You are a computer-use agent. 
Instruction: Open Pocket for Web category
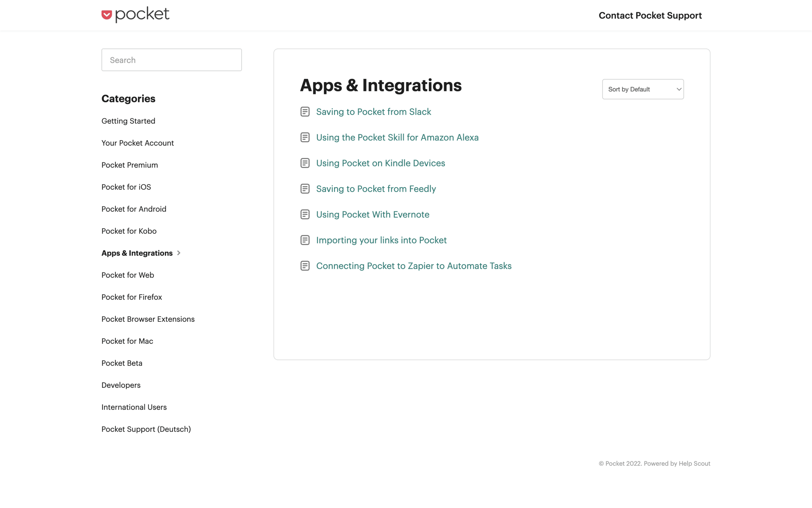[128, 275]
